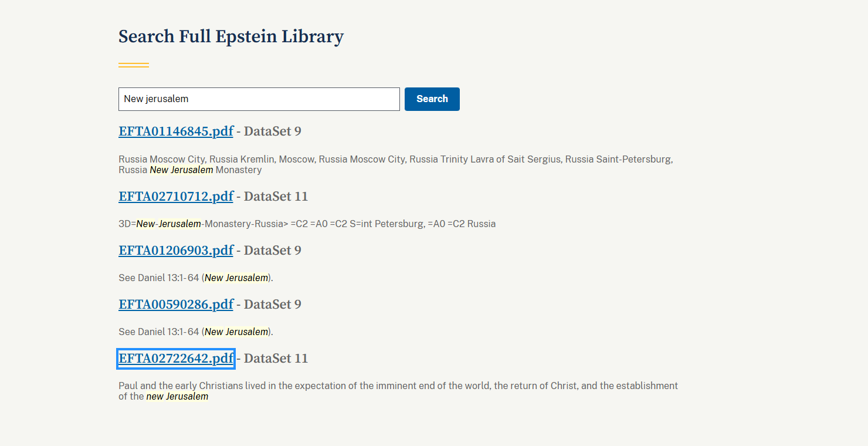Open the EFTA01146845.pdf result link
The height and width of the screenshot is (446, 868).
pos(176,131)
